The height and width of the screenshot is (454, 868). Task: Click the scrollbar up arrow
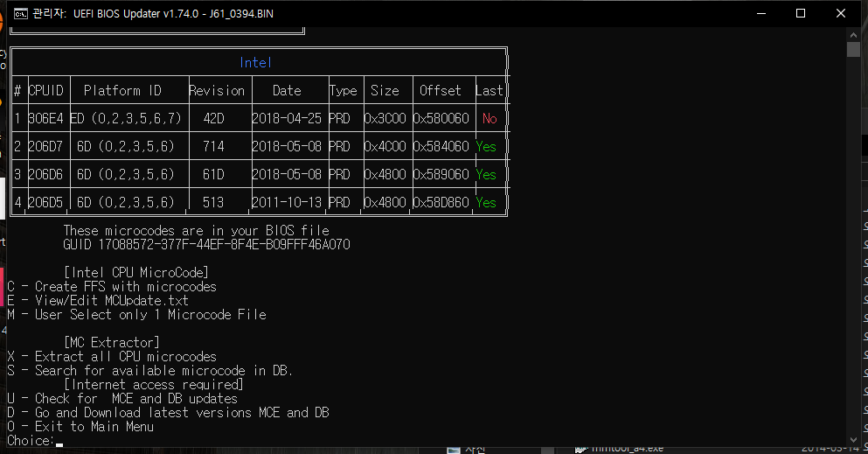[x=853, y=34]
